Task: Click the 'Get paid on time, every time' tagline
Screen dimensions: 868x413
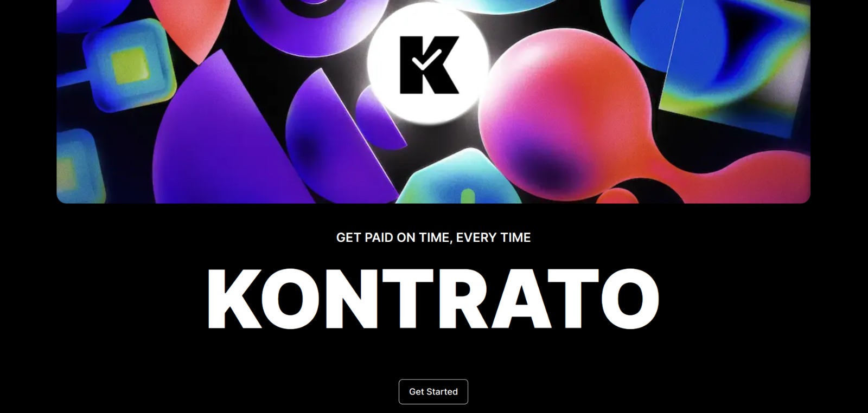Action: 433,237
